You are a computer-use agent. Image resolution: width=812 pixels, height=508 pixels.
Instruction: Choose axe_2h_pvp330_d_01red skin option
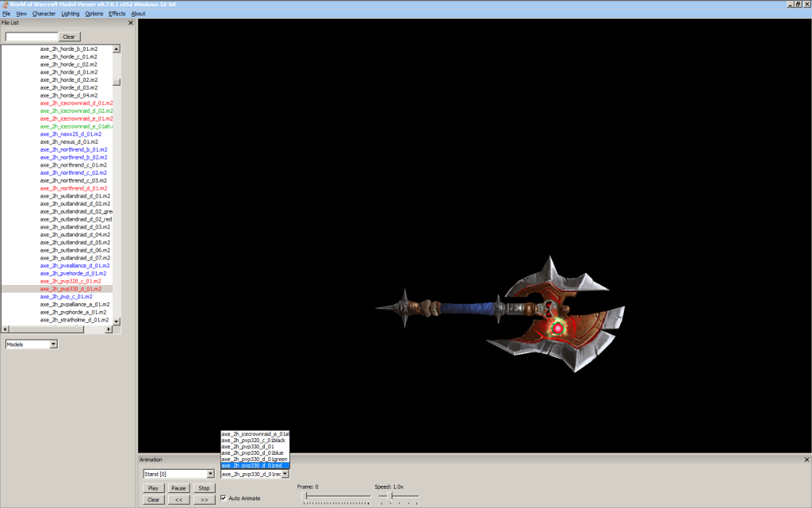[x=255, y=465]
